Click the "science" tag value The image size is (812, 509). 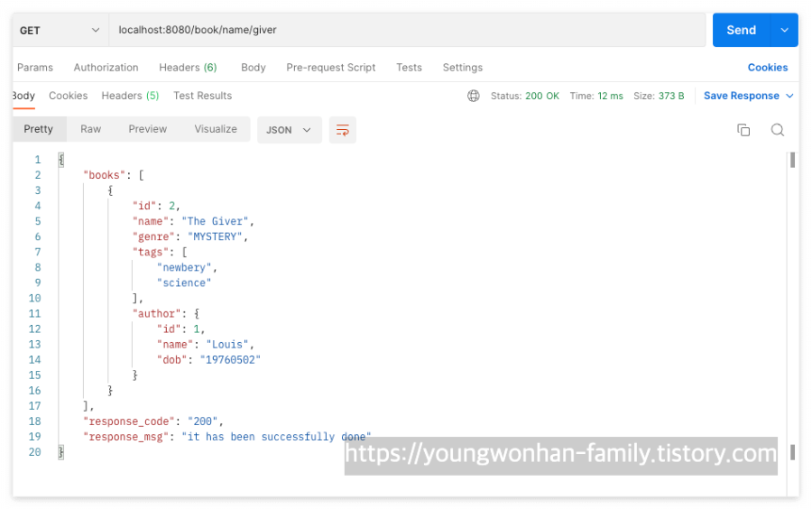click(x=184, y=282)
